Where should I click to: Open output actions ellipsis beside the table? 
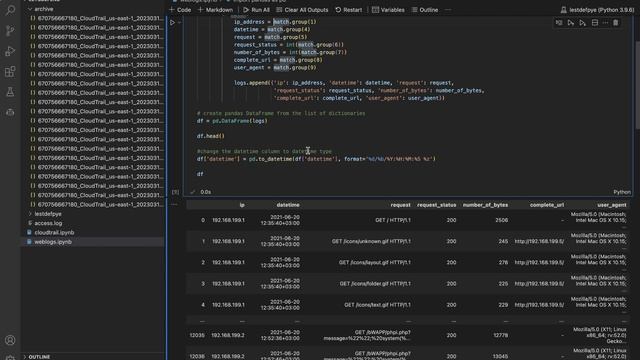174,204
